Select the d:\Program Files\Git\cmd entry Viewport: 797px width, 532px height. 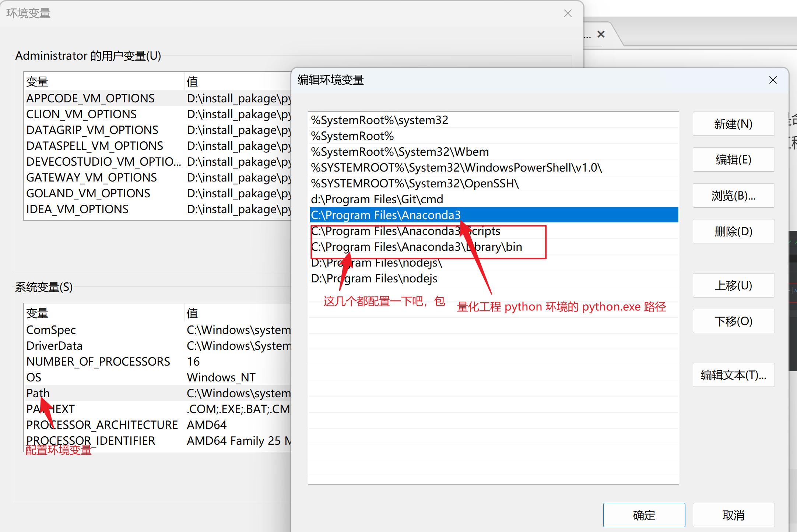[377, 199]
